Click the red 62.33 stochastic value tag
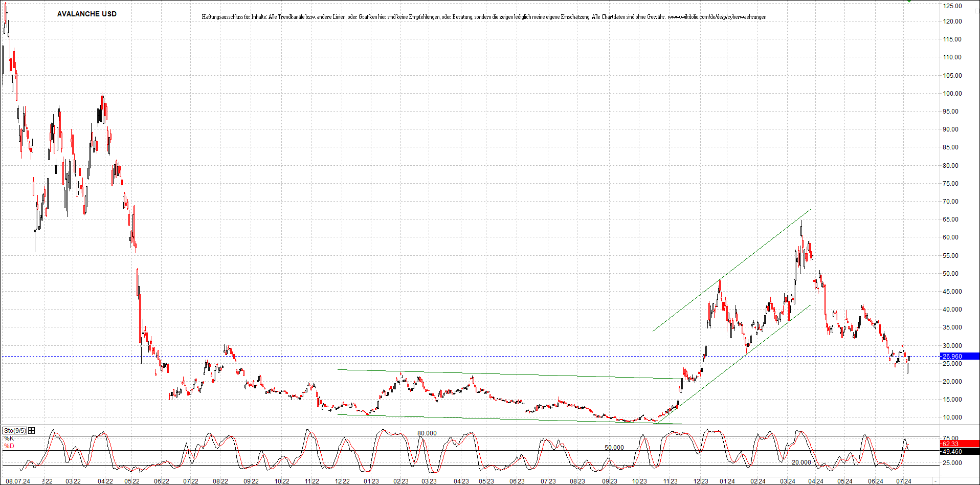This screenshot has height=485, width=980. point(960,444)
